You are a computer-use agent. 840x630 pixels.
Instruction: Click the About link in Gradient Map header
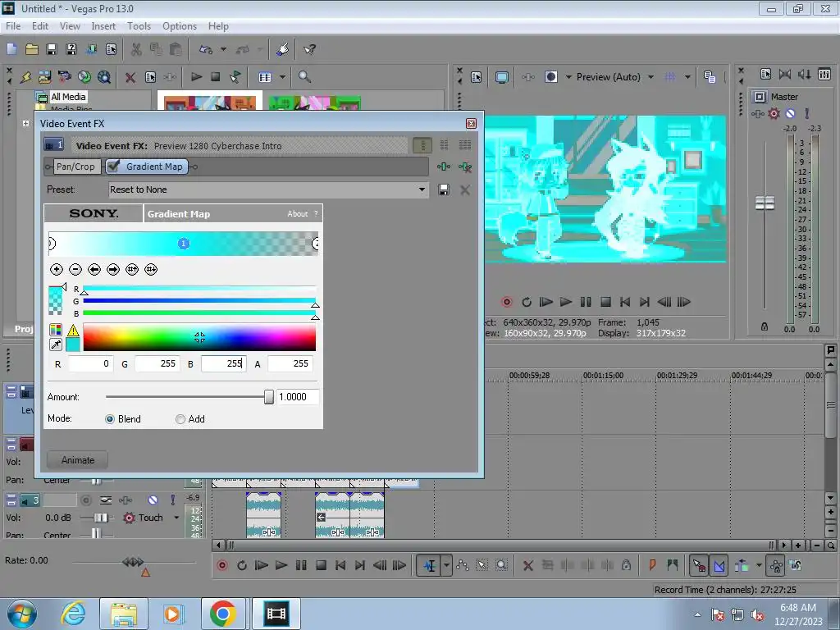click(297, 214)
